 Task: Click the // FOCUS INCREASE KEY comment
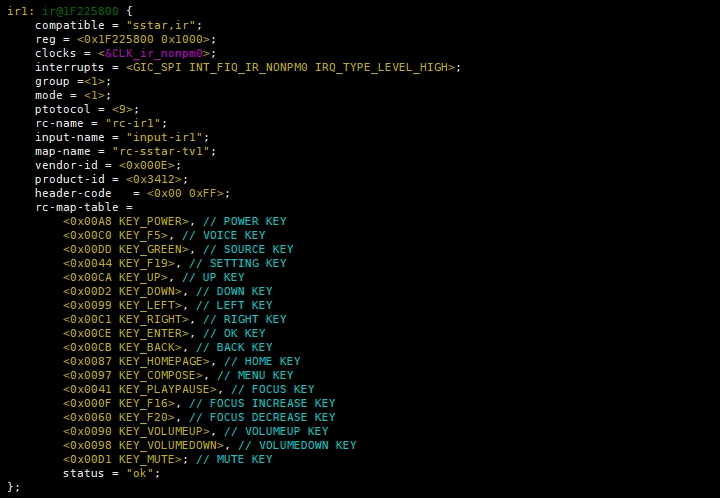click(262, 403)
